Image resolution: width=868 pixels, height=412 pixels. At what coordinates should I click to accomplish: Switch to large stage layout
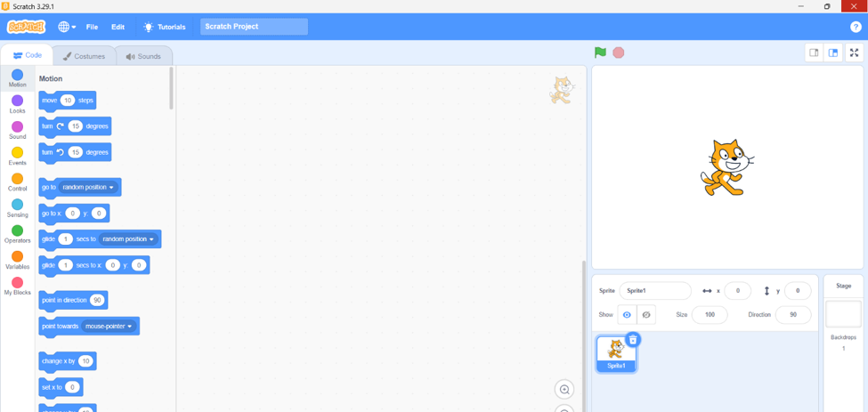click(x=833, y=53)
